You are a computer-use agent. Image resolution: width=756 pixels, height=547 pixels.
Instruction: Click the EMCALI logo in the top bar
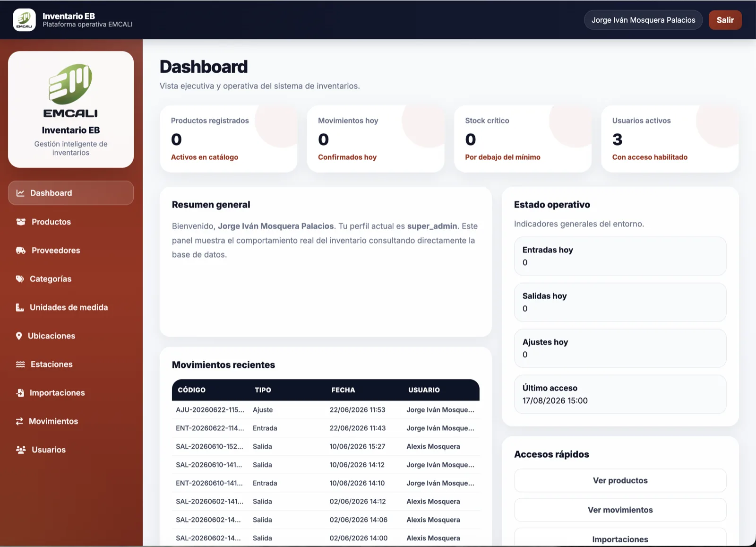tap(24, 20)
